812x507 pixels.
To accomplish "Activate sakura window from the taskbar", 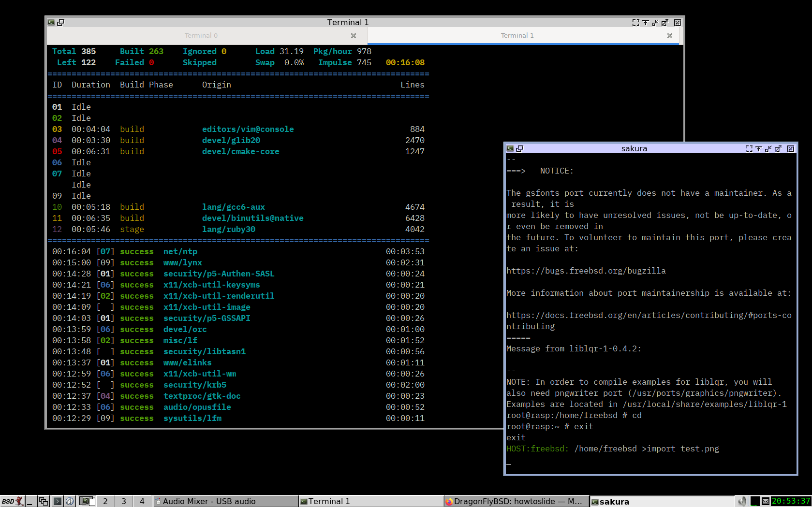I will click(x=662, y=501).
